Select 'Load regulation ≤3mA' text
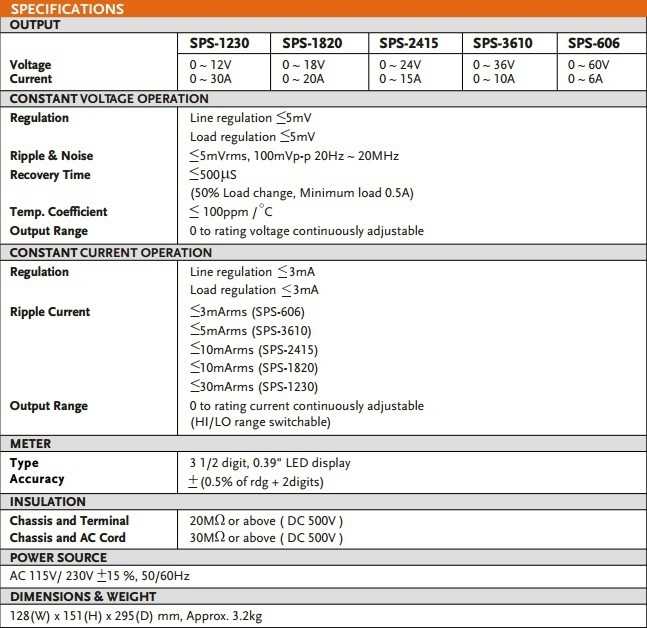 tap(254, 290)
